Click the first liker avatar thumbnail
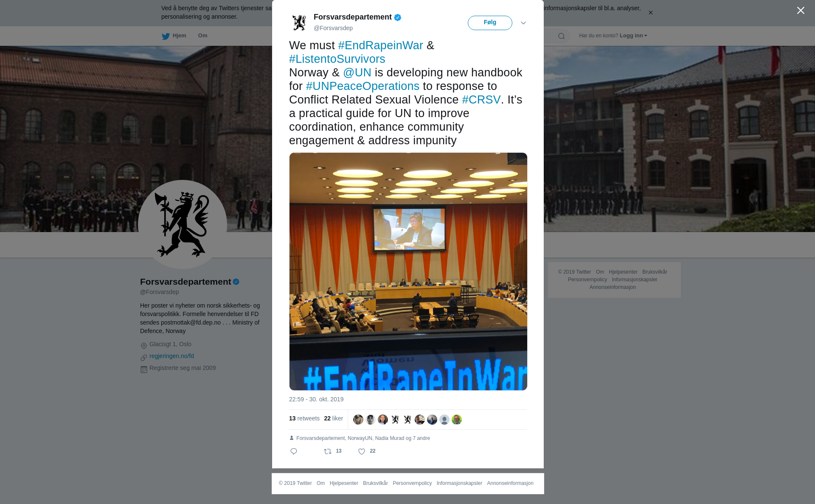This screenshot has width=815, height=504. point(358,420)
